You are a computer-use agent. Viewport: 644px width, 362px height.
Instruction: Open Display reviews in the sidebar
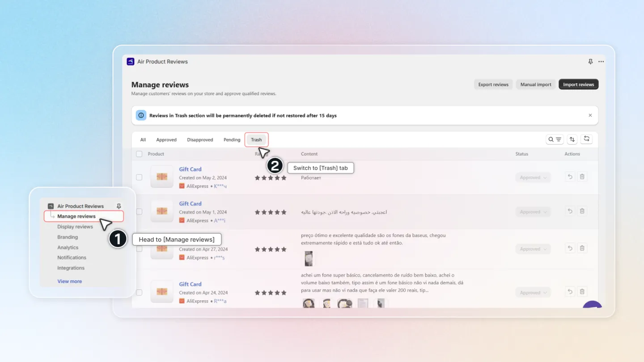(x=75, y=227)
